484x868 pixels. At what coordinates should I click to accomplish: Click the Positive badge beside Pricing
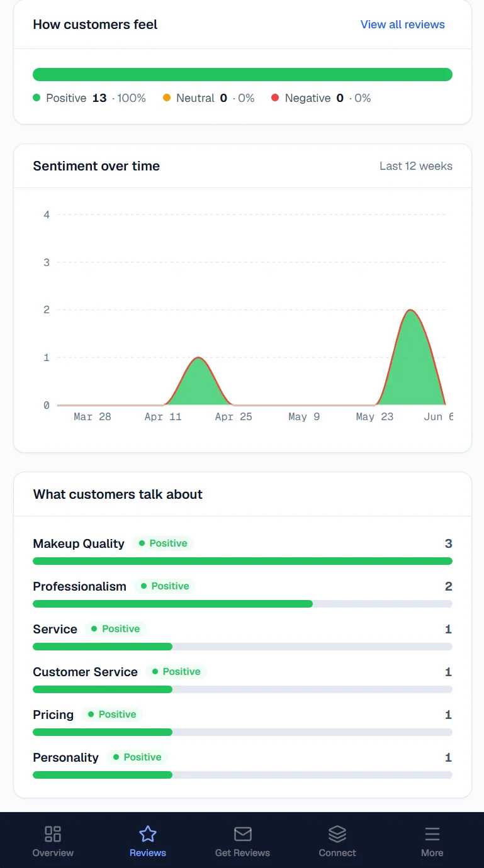[x=112, y=715]
